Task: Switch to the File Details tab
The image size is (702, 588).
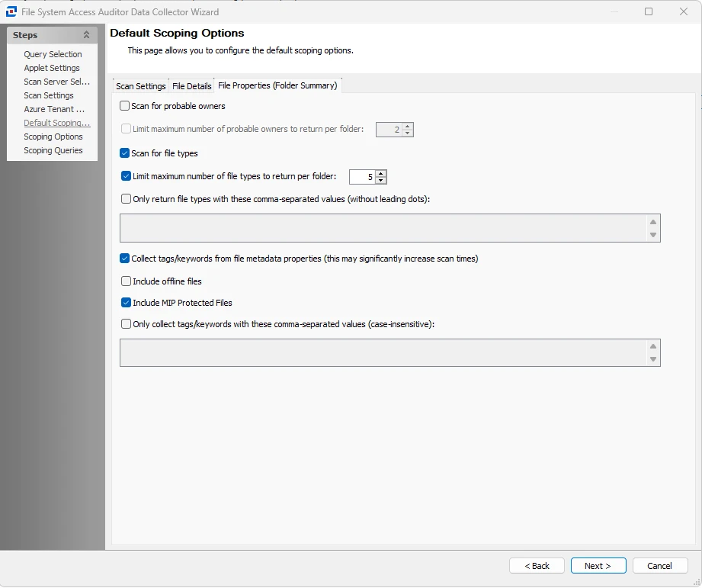Action: pos(191,86)
